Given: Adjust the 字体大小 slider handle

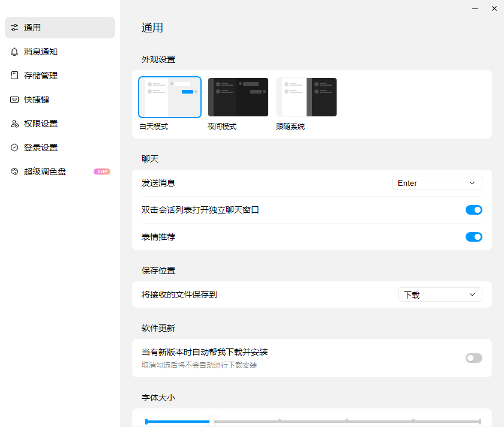Looking at the screenshot, I should [212, 422].
